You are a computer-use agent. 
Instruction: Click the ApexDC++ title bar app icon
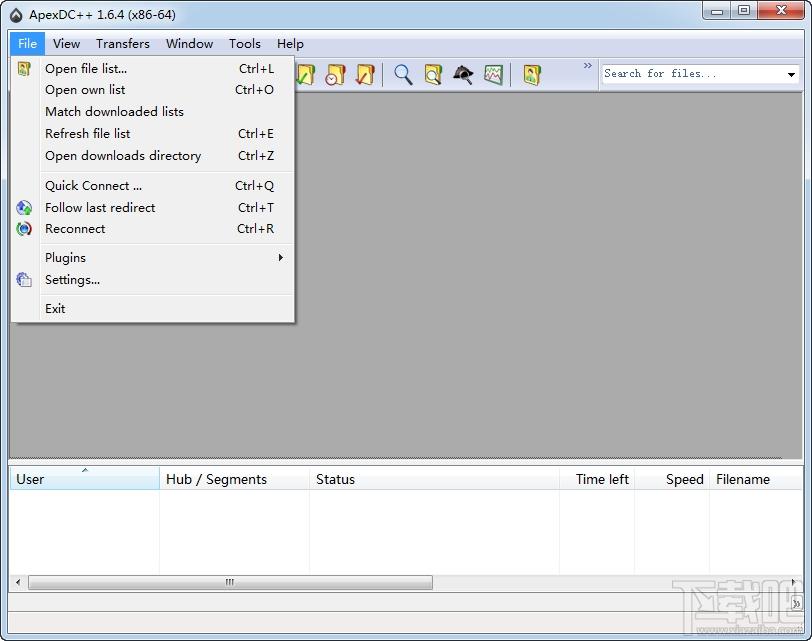pos(17,16)
